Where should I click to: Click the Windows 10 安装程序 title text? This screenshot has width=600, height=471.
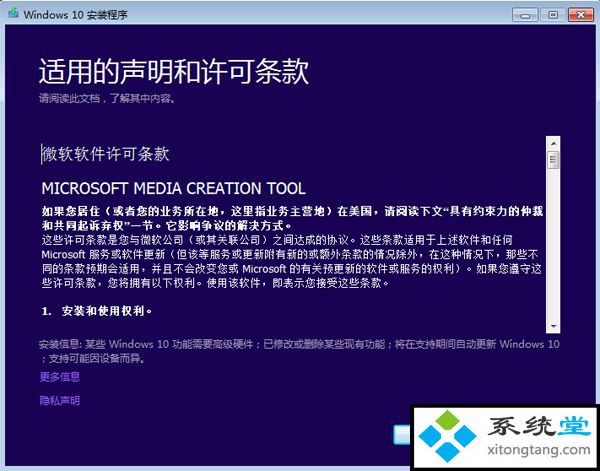[x=75, y=15]
